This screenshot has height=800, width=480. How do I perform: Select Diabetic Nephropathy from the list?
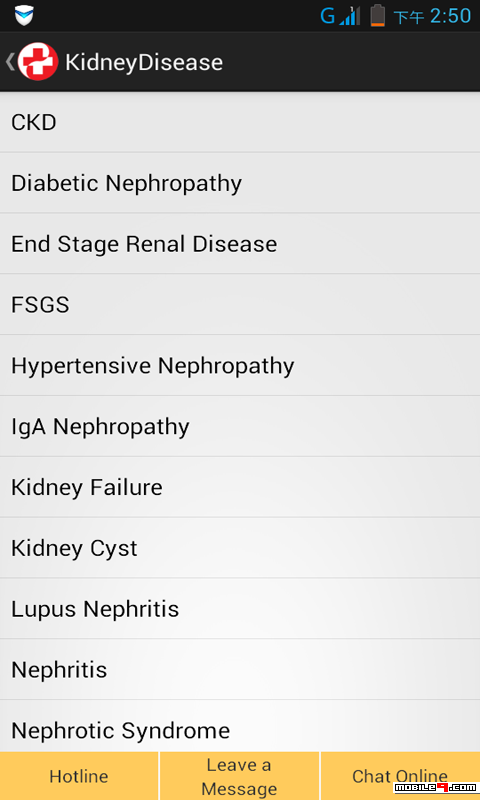[240, 183]
